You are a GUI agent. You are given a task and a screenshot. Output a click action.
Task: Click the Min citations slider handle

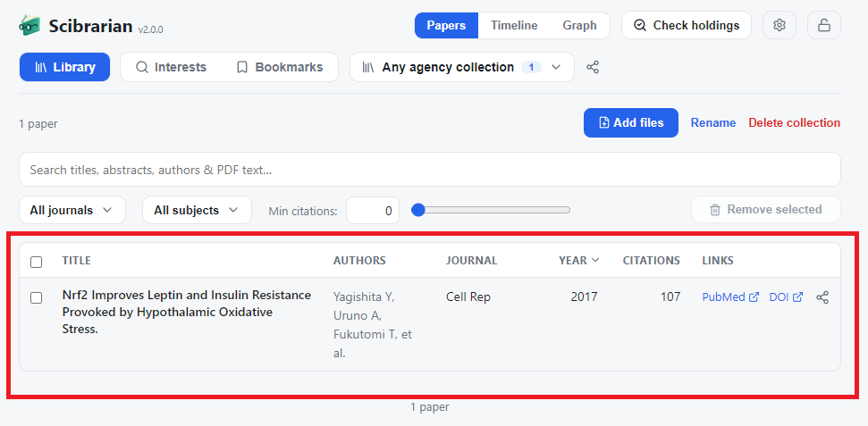[x=418, y=210]
